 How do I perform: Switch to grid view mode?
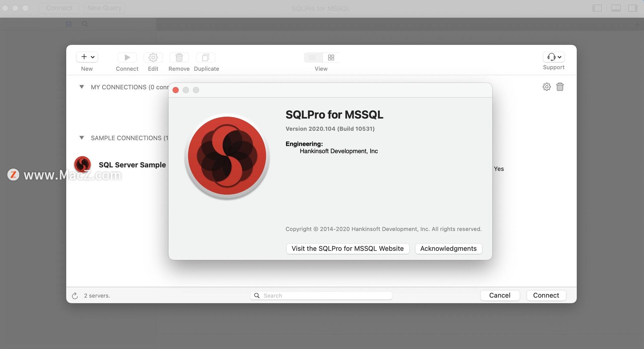331,57
